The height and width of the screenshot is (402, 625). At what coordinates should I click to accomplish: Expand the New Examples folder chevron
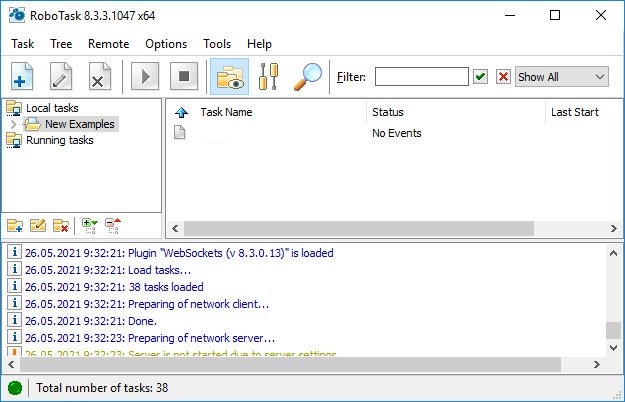coord(14,124)
